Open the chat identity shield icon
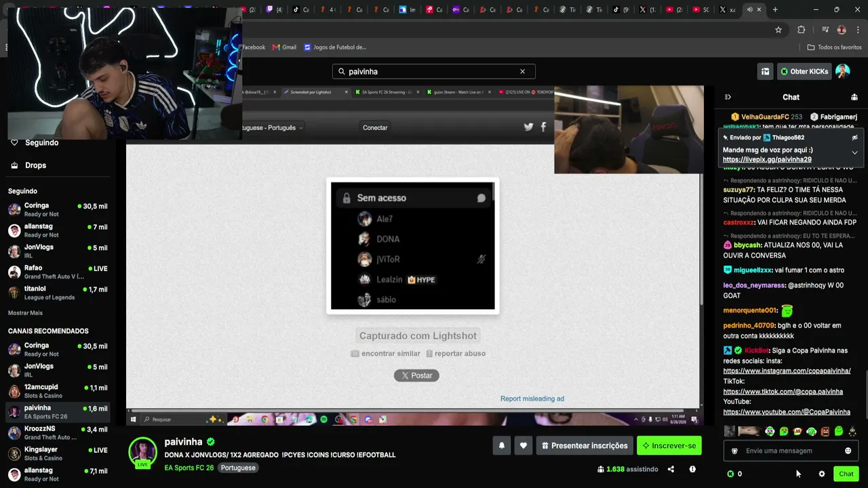Viewport: 868px width, 488px height. pyautogui.click(x=734, y=451)
